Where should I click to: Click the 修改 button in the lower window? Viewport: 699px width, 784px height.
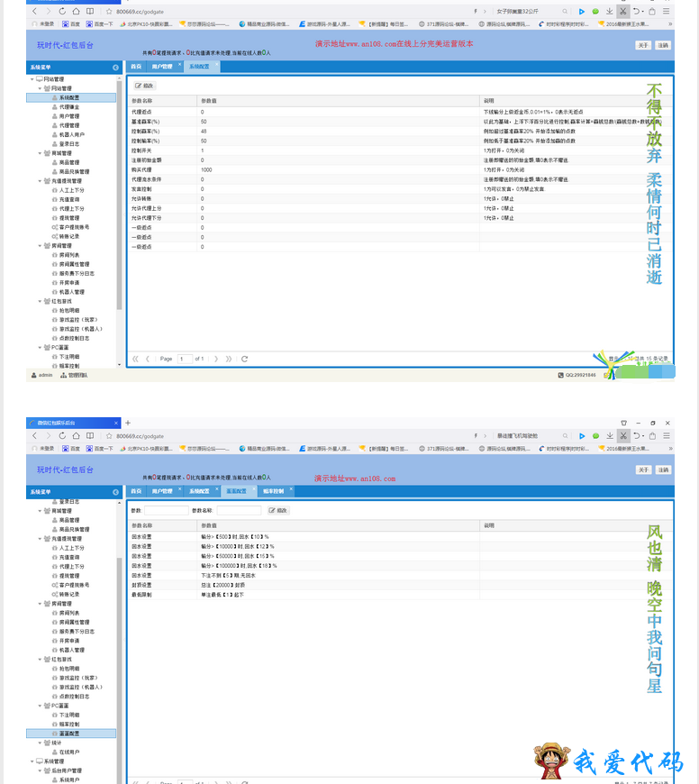coord(277,510)
